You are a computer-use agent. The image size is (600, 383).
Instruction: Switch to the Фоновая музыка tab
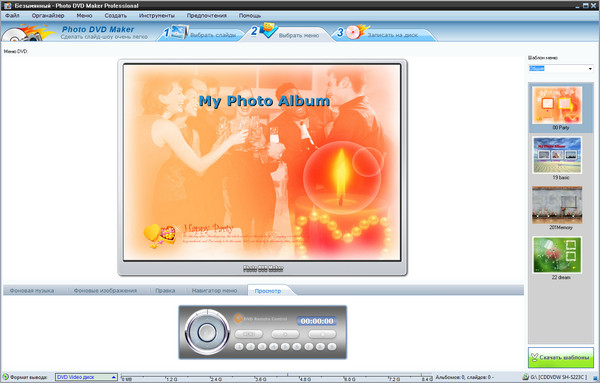coord(32,291)
